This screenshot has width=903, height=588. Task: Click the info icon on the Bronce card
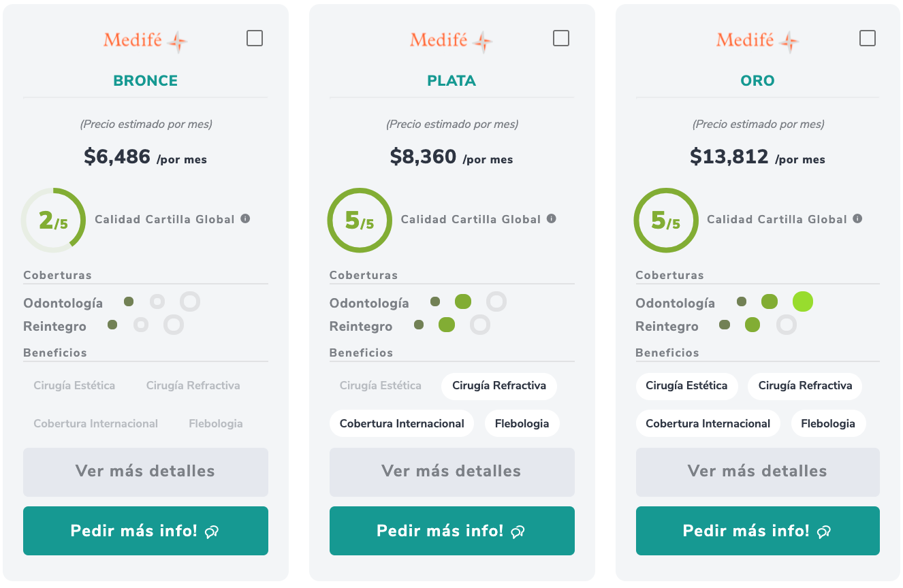click(x=245, y=218)
